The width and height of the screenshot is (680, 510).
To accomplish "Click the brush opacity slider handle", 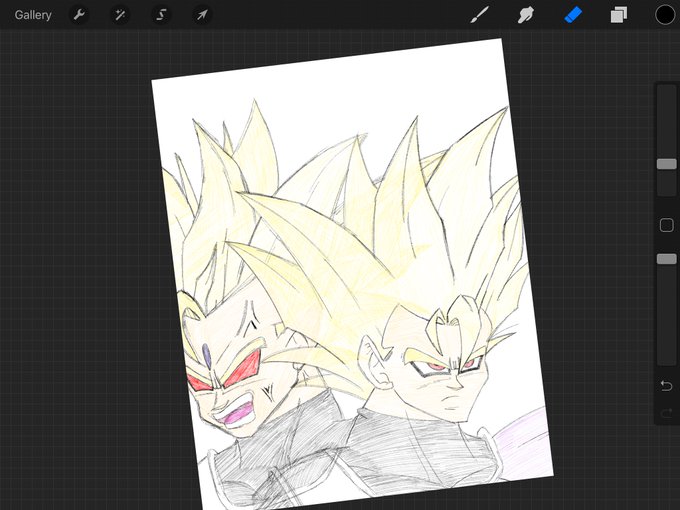I will [667, 259].
